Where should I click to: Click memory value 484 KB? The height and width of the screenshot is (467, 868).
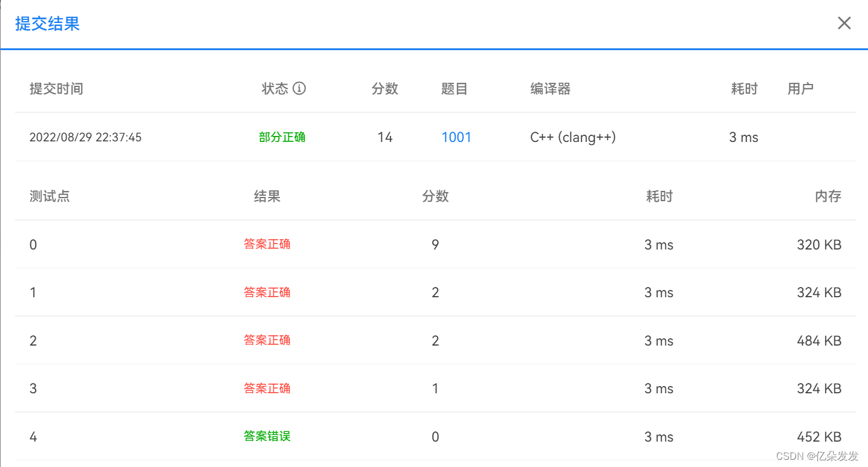(819, 341)
